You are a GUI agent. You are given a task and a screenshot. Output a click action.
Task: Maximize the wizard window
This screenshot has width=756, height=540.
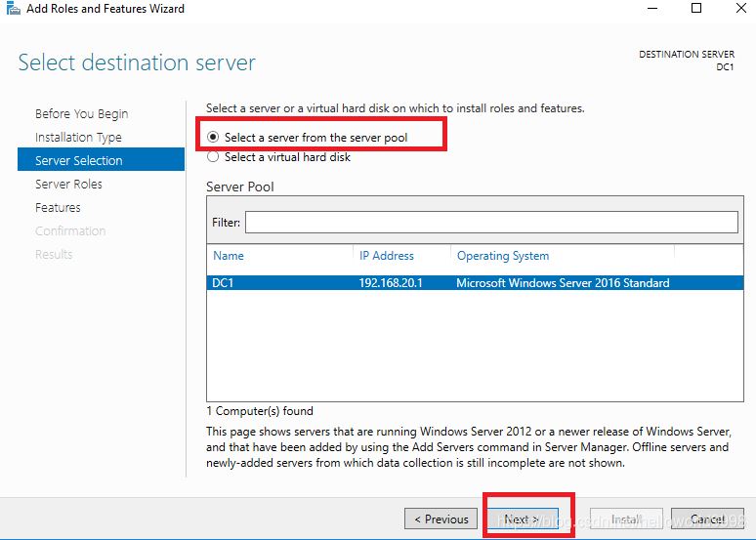pyautogui.click(x=696, y=9)
